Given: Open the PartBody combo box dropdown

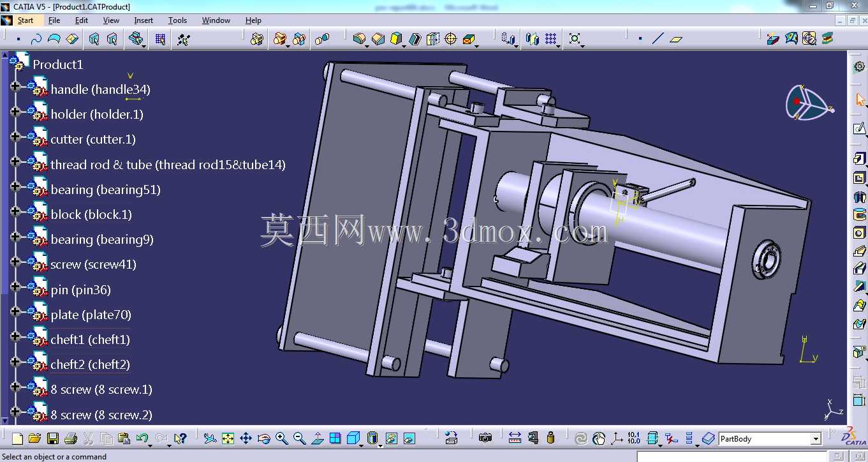Looking at the screenshot, I should (816, 439).
